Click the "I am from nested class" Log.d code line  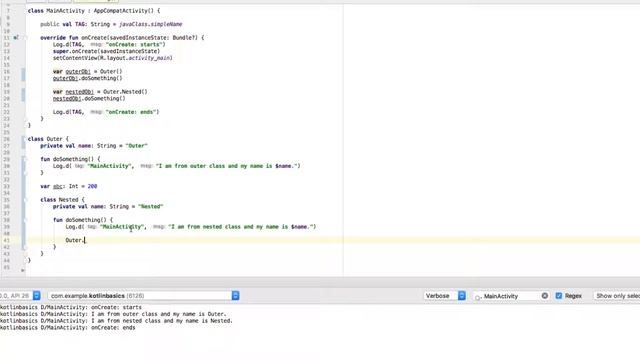point(191,227)
